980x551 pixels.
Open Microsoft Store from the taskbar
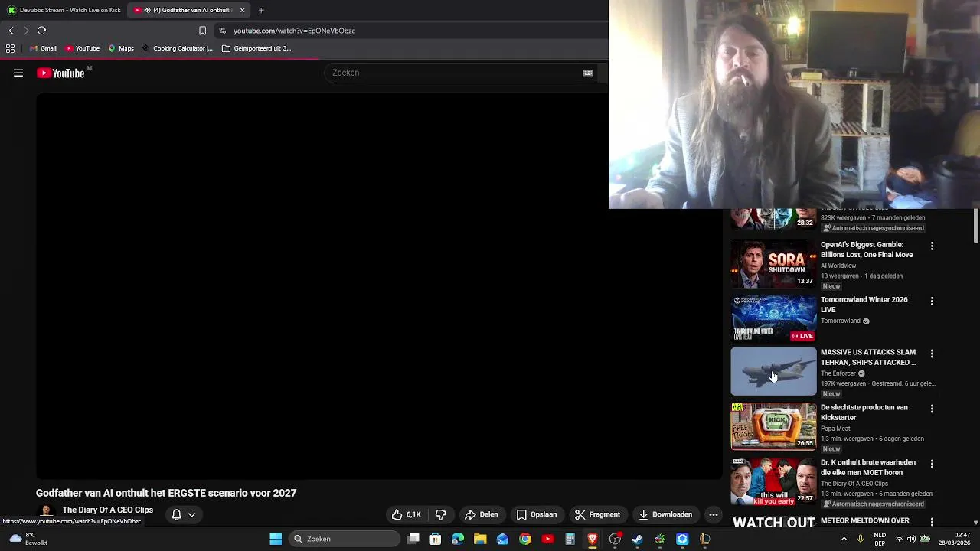click(435, 539)
